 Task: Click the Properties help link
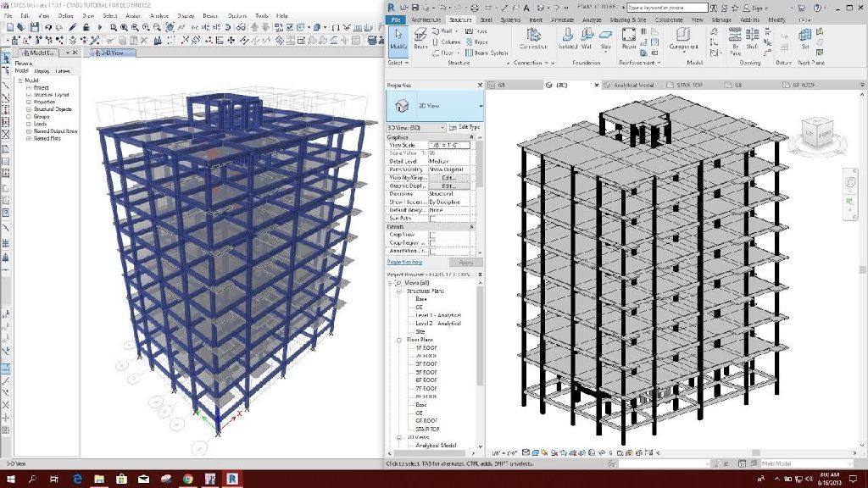[x=405, y=262]
